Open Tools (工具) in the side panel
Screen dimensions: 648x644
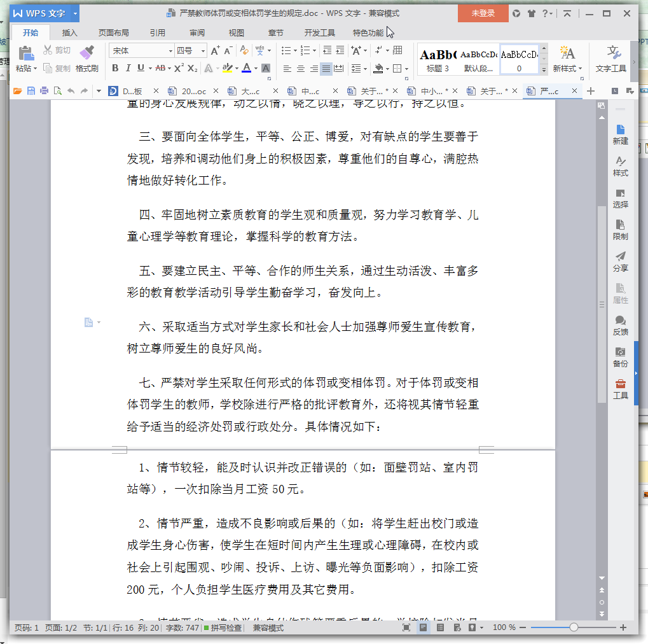click(620, 389)
